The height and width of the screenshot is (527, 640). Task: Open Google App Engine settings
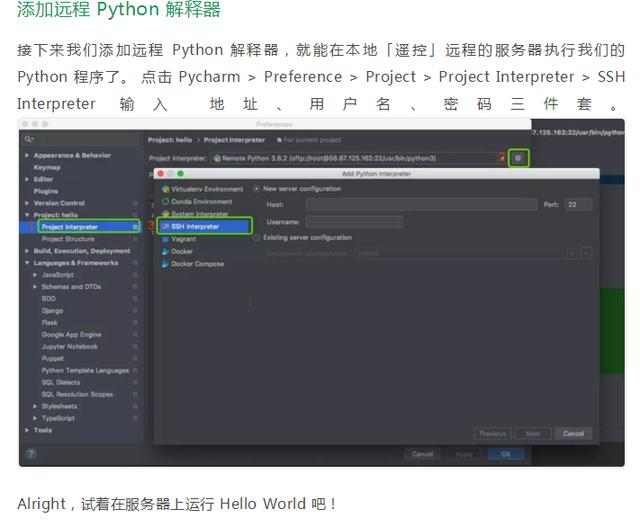click(71, 334)
